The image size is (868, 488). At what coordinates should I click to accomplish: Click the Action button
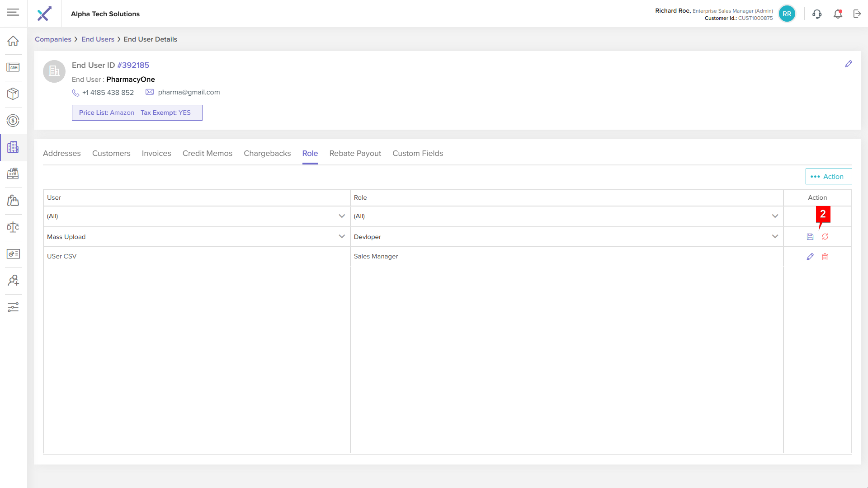click(828, 177)
